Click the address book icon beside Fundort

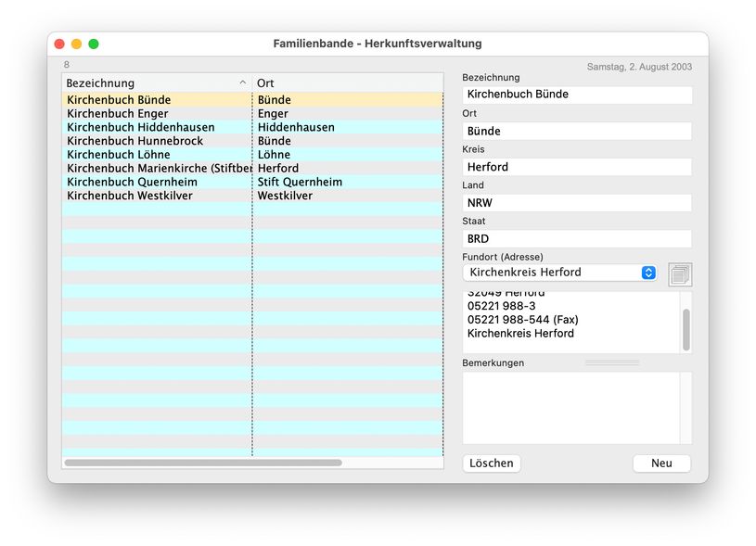coord(680,273)
